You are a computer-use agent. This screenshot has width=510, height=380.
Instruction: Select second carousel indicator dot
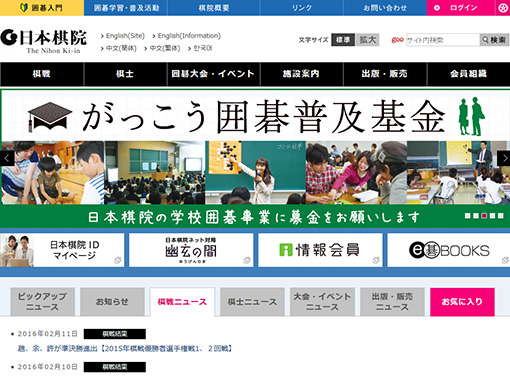[x=476, y=216]
